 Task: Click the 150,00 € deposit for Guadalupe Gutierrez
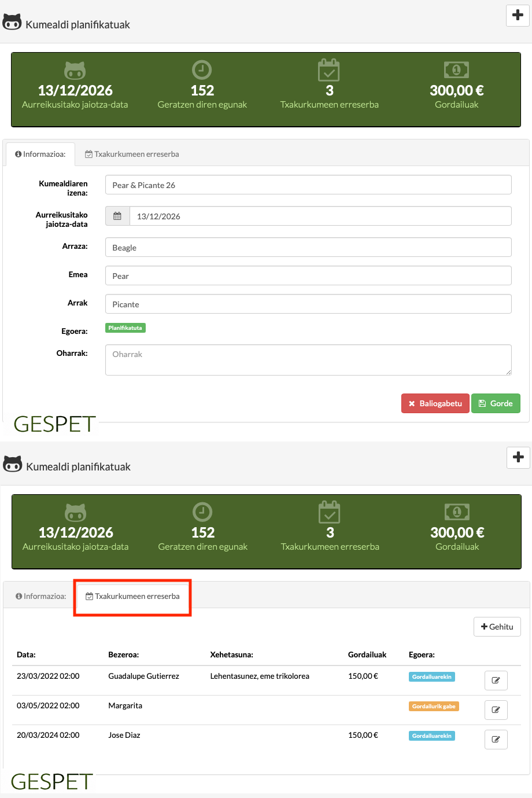tap(363, 676)
